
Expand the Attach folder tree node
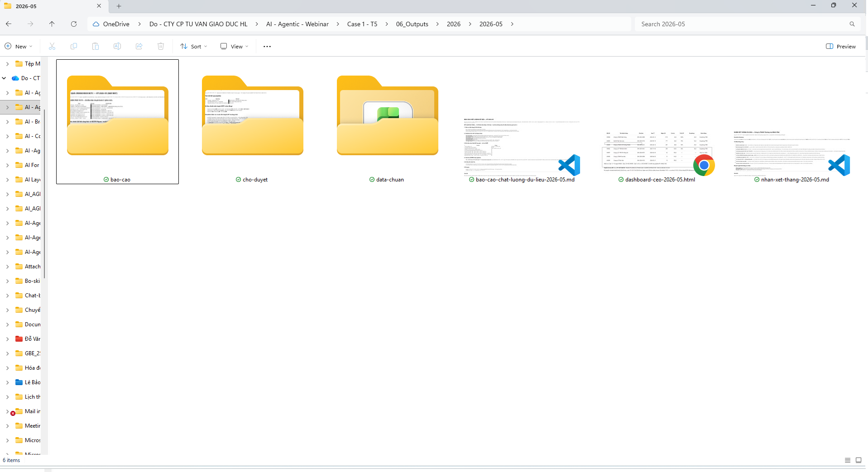point(7,267)
